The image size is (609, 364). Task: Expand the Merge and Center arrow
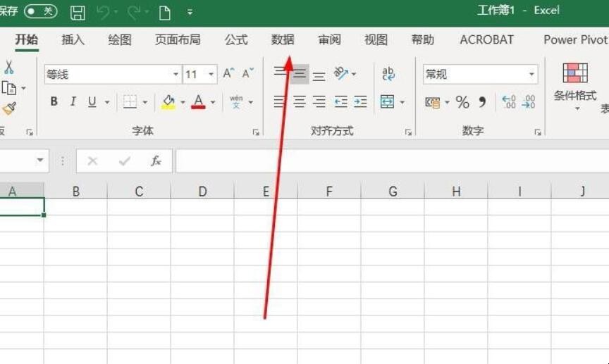[x=402, y=103]
